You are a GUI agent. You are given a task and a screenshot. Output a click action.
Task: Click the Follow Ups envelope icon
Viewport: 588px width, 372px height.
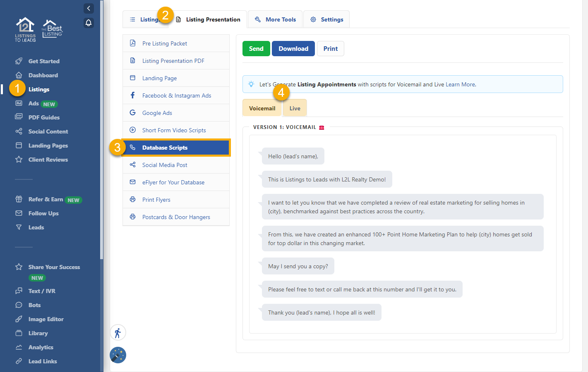pyautogui.click(x=19, y=213)
